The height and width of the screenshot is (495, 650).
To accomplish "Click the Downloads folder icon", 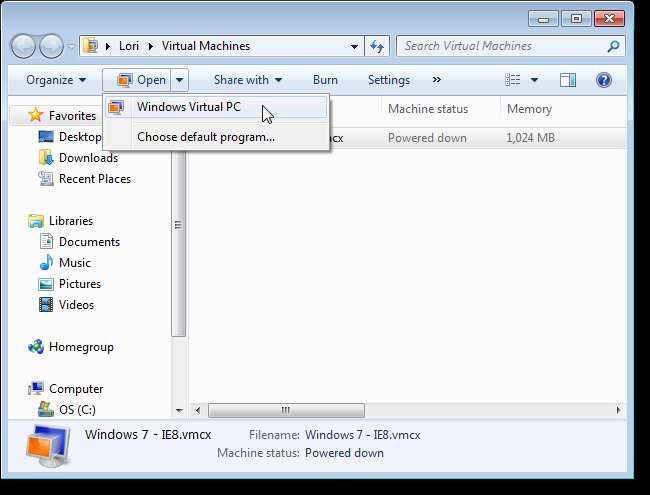I will [x=46, y=158].
